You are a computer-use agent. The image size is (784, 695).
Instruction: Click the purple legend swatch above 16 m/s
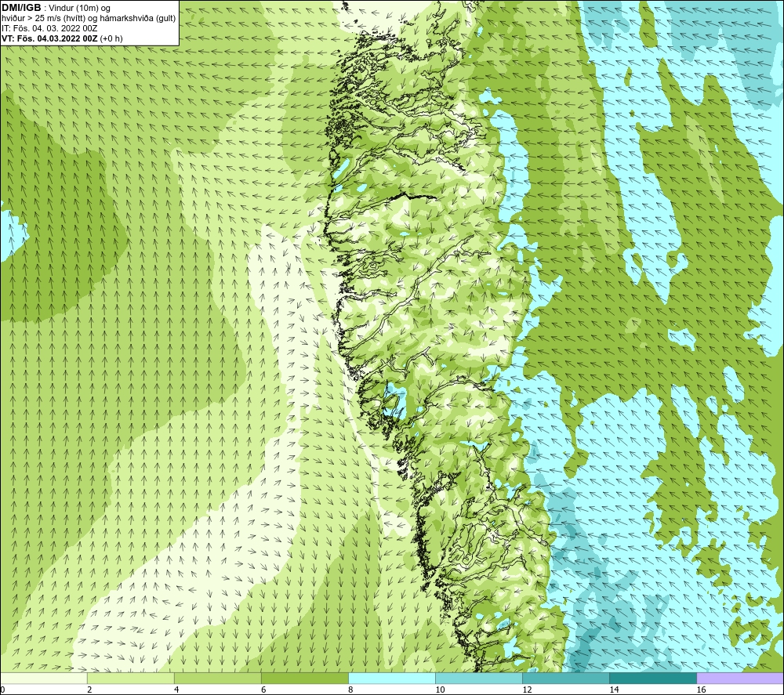click(x=740, y=678)
